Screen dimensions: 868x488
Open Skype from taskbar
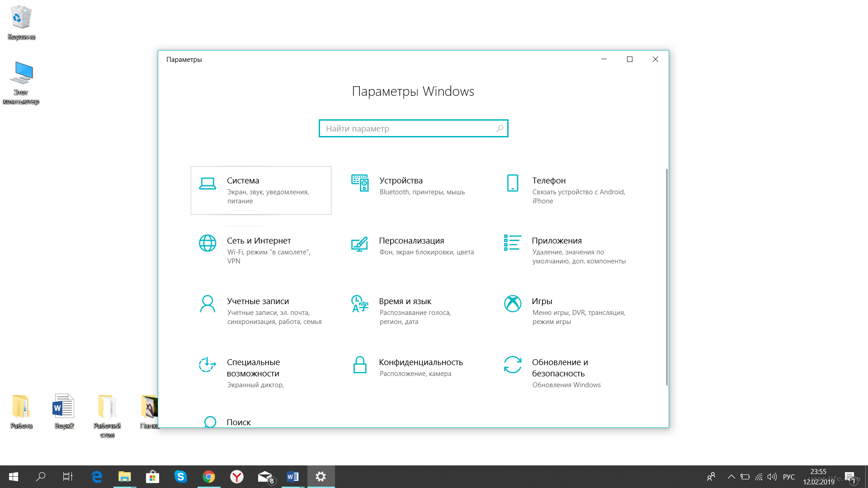[x=180, y=477]
